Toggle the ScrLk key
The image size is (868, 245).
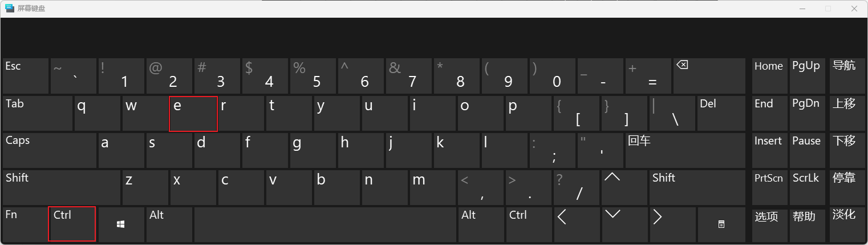click(x=805, y=188)
